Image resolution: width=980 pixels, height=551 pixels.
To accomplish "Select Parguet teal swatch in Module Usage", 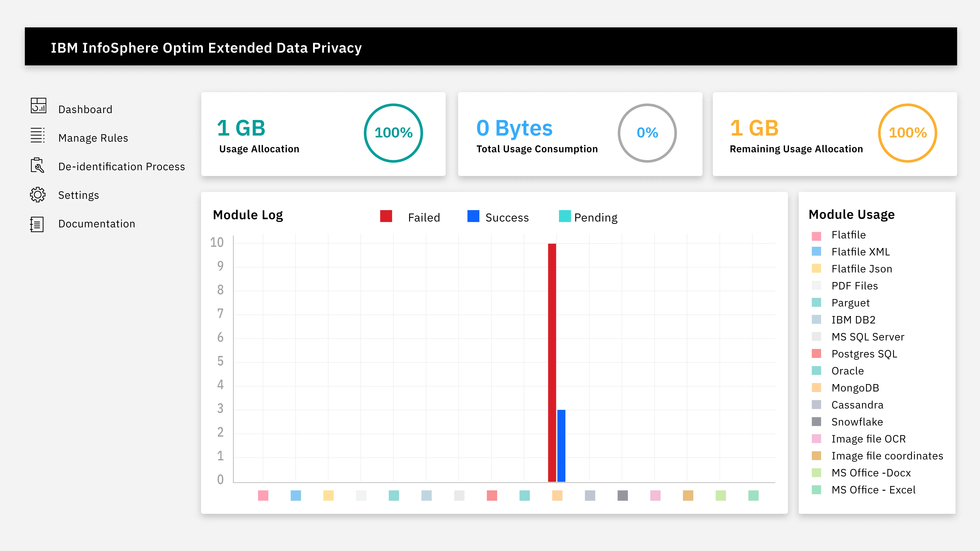I will 816,302.
